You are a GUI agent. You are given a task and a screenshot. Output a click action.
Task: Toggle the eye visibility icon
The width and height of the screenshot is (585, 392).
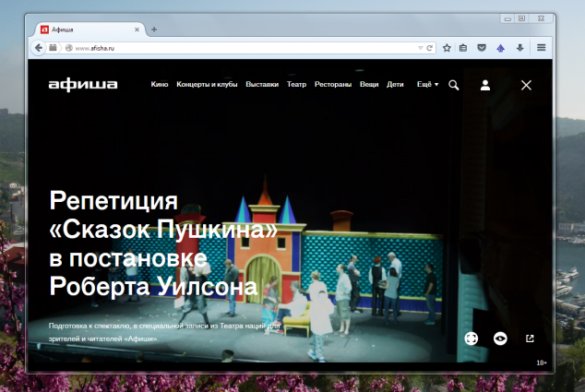[x=500, y=339]
